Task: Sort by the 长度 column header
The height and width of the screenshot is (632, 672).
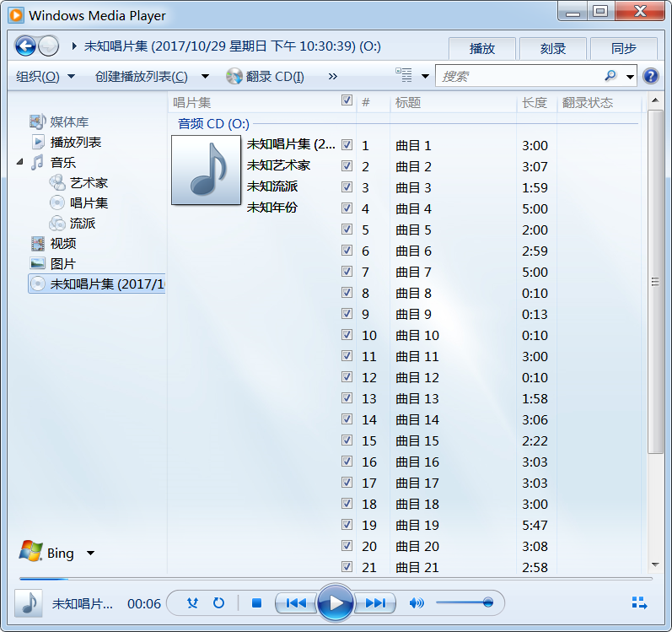Action: pyautogui.click(x=536, y=102)
